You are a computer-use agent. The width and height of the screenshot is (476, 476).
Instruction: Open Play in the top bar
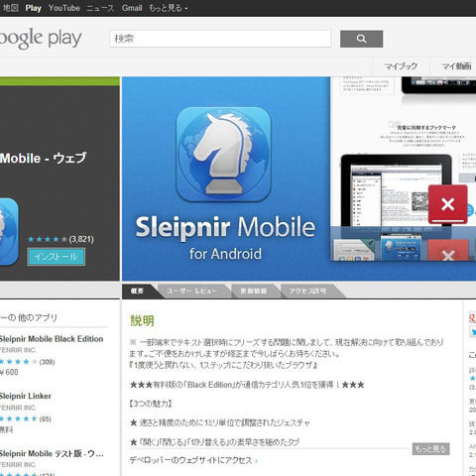[x=34, y=8]
